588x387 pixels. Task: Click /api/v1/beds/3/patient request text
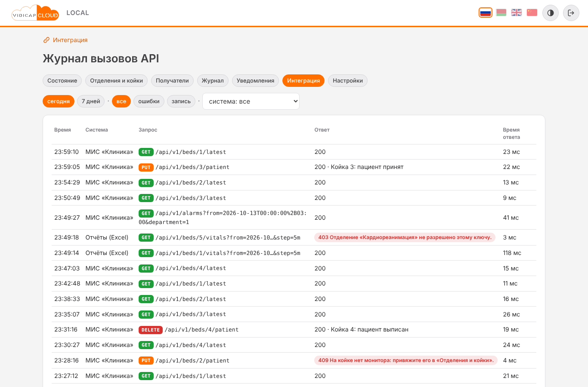(x=192, y=167)
